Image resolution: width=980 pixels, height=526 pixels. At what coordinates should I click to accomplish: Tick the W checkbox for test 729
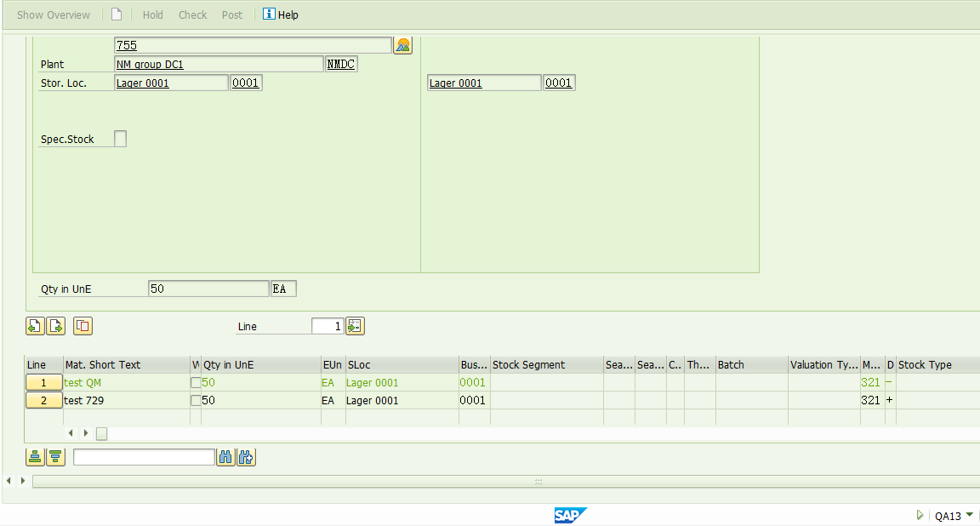(x=196, y=400)
